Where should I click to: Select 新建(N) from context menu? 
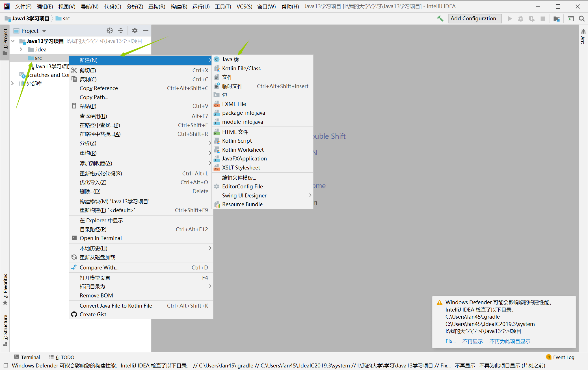[x=140, y=60]
